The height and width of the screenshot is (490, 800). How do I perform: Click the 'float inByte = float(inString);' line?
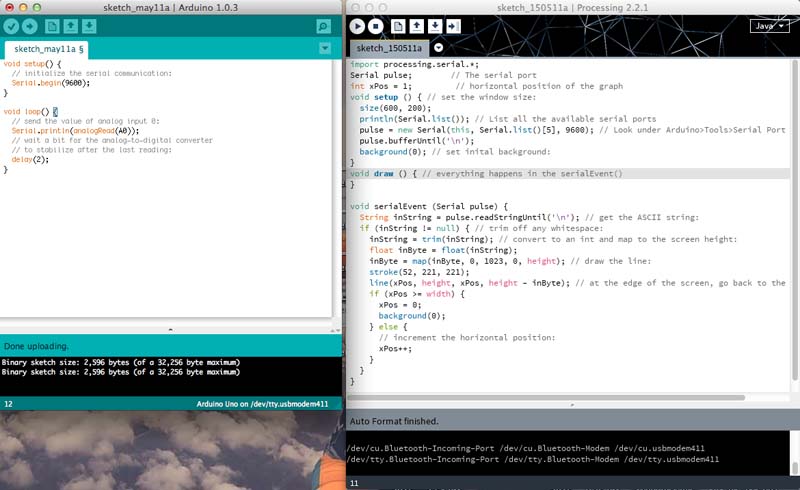[x=443, y=250]
